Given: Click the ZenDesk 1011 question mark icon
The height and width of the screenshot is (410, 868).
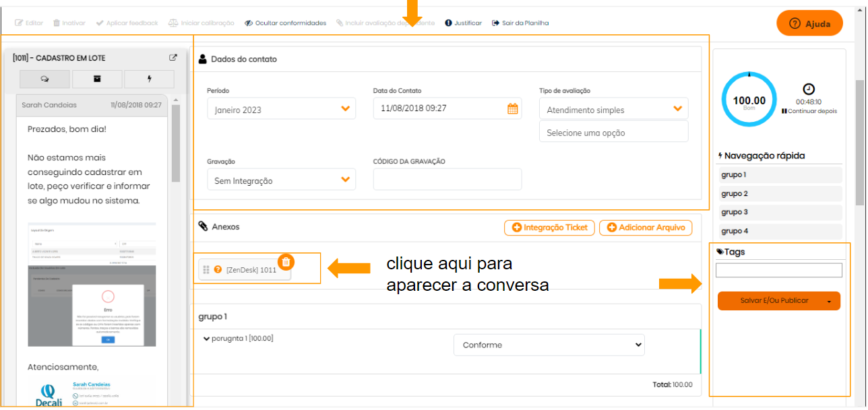Looking at the screenshot, I should tap(218, 270).
